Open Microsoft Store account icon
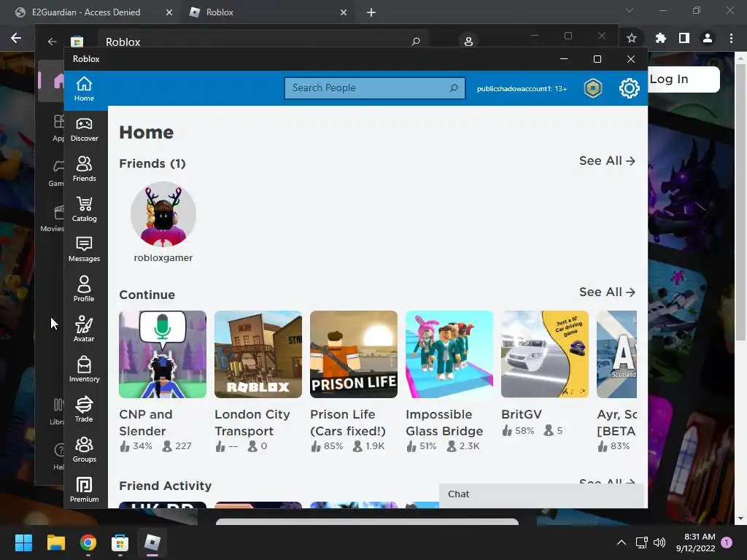 pyautogui.click(x=469, y=42)
